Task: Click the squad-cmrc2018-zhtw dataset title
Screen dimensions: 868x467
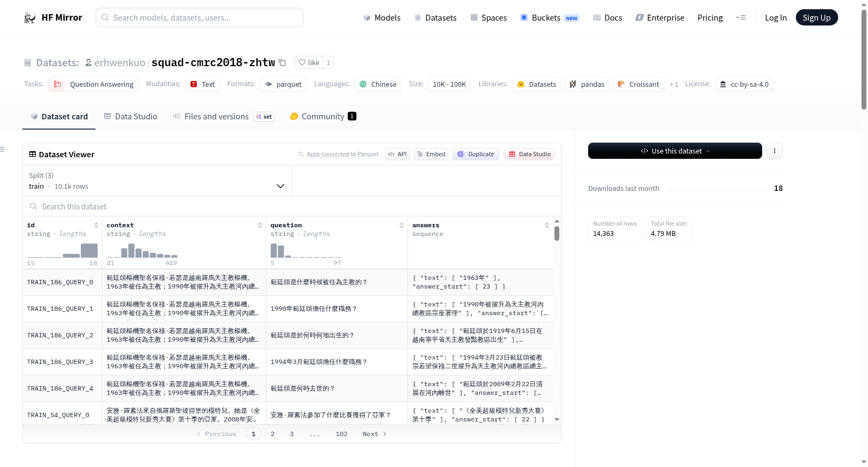Action: (x=213, y=62)
